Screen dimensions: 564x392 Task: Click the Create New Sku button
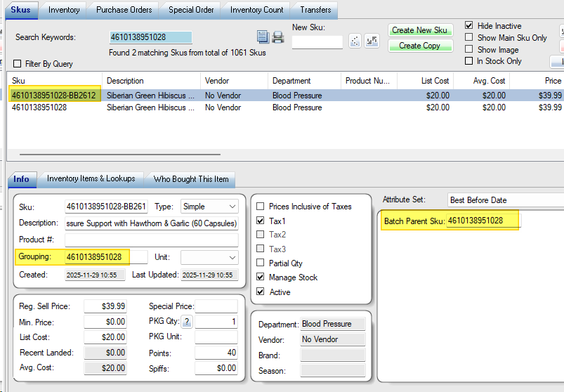coord(419,30)
